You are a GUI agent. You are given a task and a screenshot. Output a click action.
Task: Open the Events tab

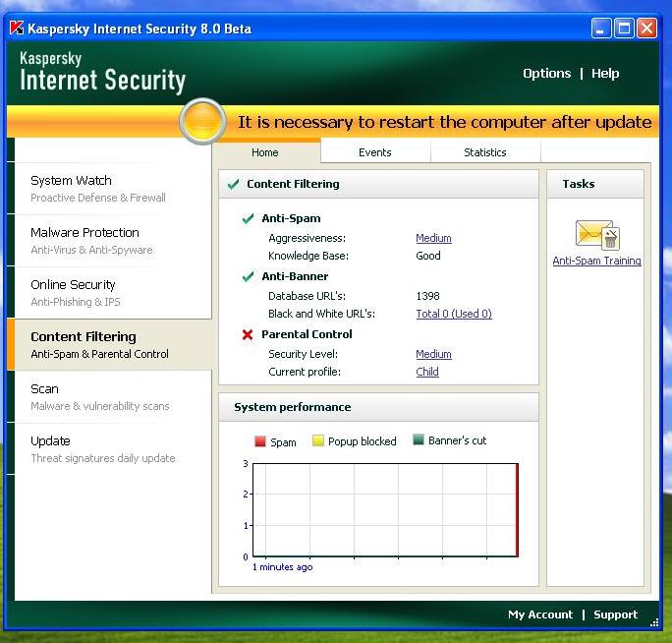pos(375,152)
